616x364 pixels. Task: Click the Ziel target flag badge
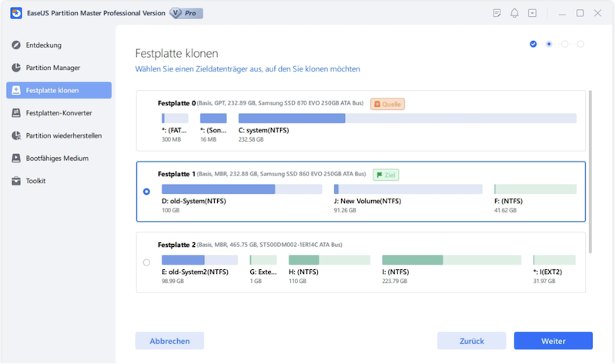click(x=386, y=175)
